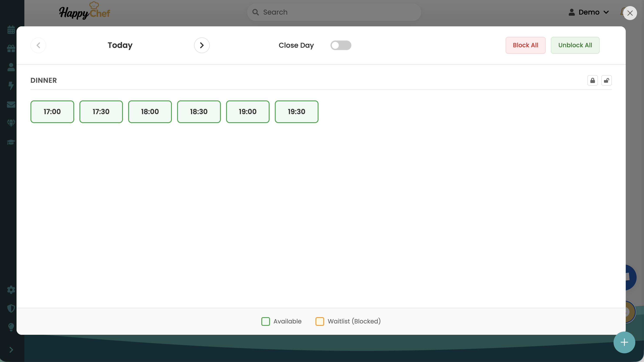644x362 pixels.
Task: Expand the Demo account dropdown
Action: click(x=589, y=12)
